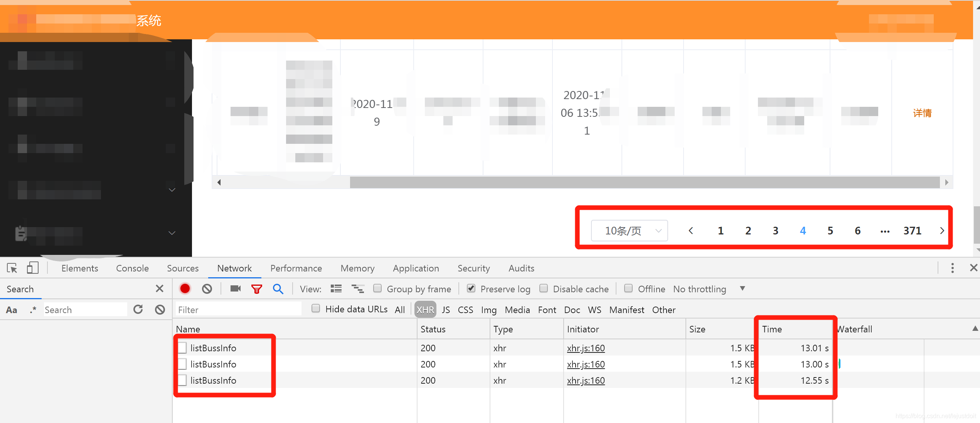Image resolution: width=980 pixels, height=423 pixels.
Task: Toggle the red filter funnel icon
Action: (256, 289)
